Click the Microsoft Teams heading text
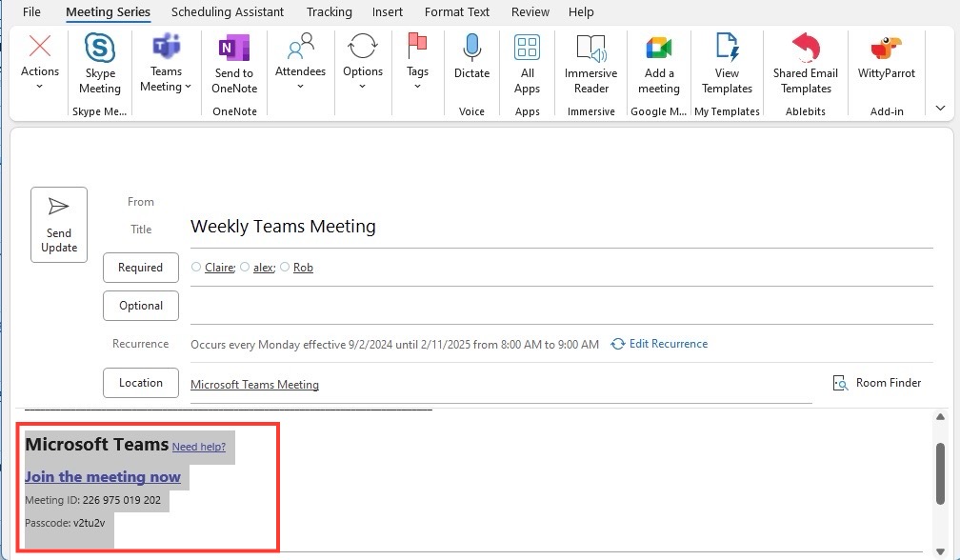The image size is (960, 560). pyautogui.click(x=97, y=445)
